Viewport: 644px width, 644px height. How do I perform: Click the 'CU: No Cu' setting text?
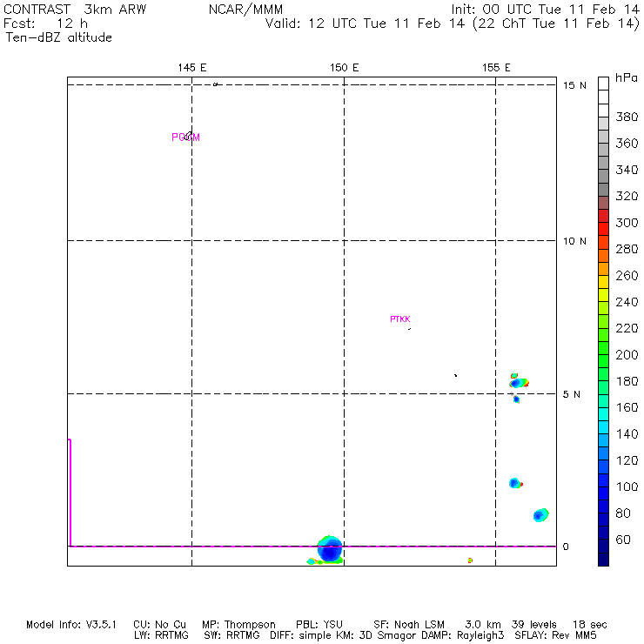pos(159,625)
